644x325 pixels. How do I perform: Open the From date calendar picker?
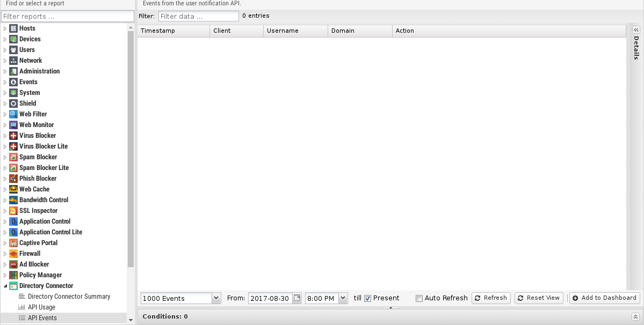coord(297,298)
